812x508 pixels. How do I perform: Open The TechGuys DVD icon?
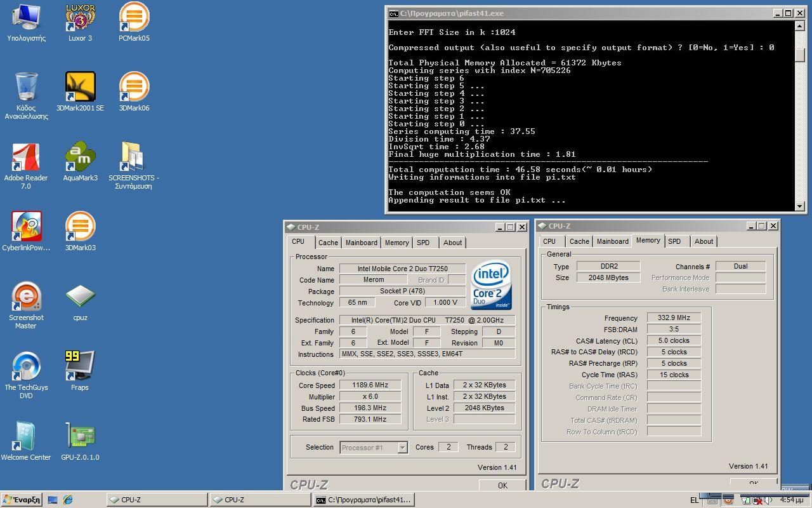pyautogui.click(x=26, y=375)
